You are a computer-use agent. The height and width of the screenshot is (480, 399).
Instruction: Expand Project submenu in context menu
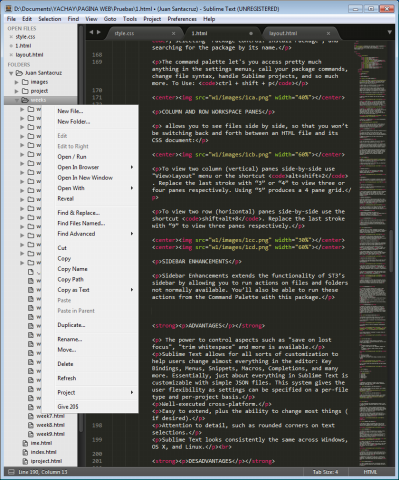coord(132,392)
